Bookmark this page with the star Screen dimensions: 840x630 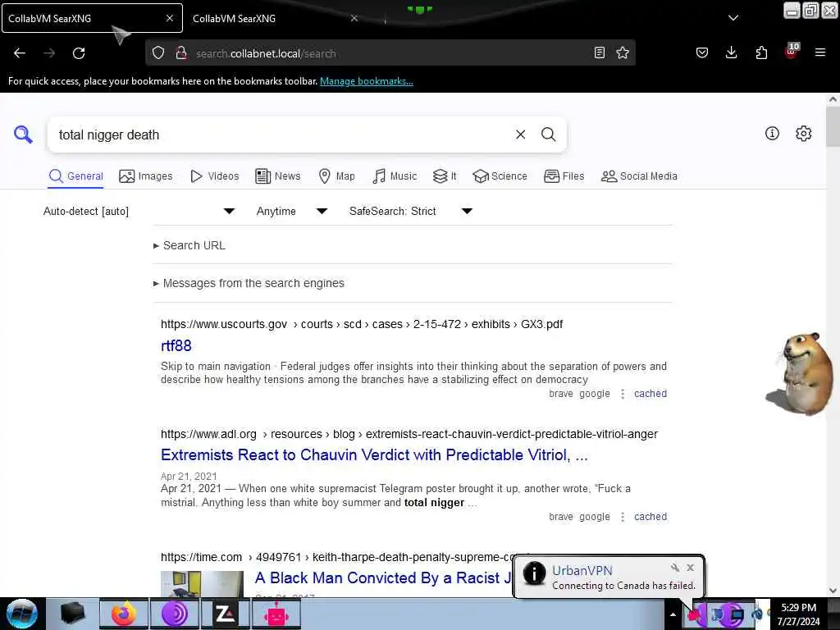click(x=623, y=52)
